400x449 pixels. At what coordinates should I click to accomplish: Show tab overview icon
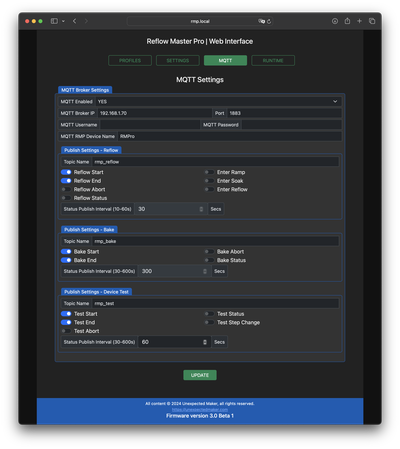pyautogui.click(x=372, y=21)
